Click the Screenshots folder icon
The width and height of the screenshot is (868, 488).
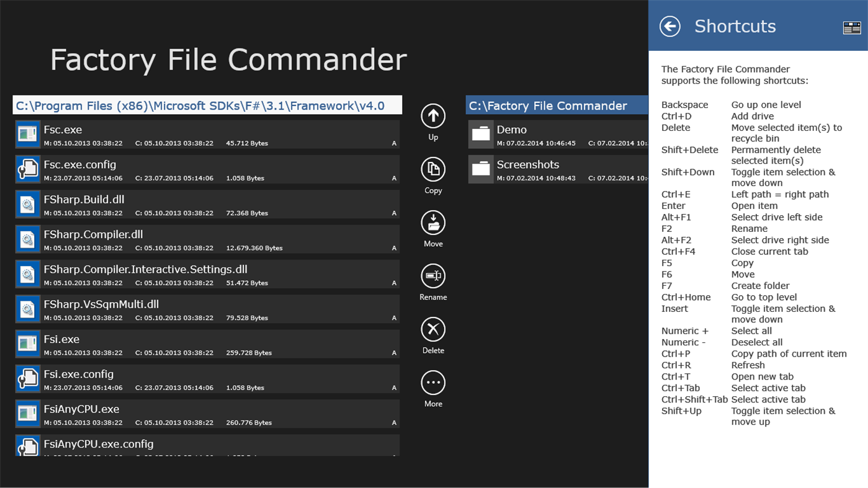tap(481, 169)
